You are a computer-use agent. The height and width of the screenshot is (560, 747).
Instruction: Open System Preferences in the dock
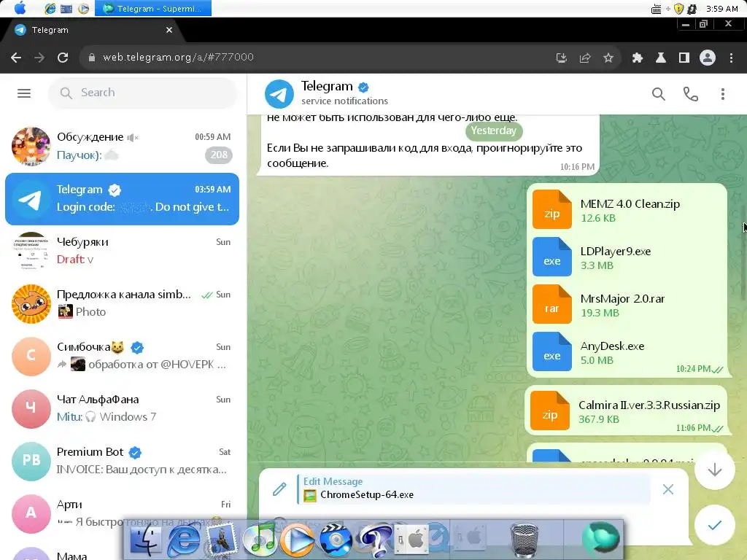(412, 540)
